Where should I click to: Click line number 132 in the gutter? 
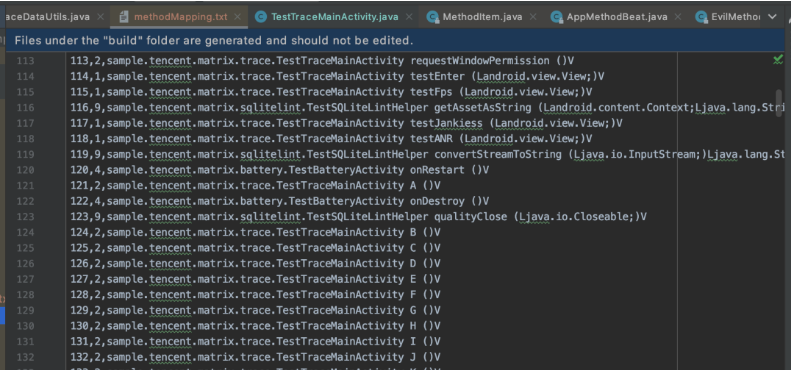tap(25, 357)
